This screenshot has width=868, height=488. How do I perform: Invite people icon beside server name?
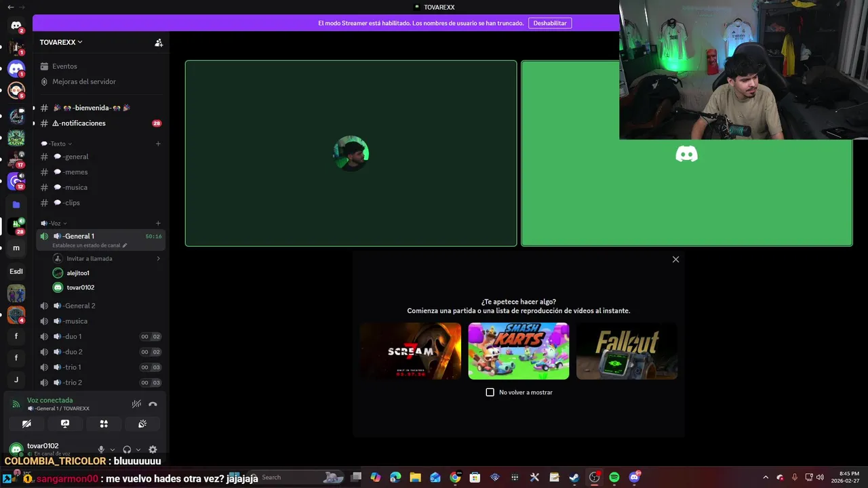159,42
